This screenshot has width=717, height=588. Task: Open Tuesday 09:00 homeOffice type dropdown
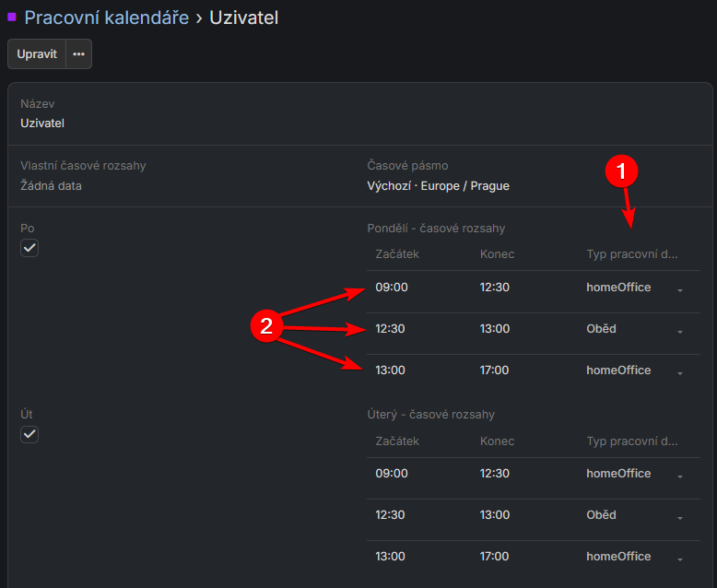tap(679, 476)
